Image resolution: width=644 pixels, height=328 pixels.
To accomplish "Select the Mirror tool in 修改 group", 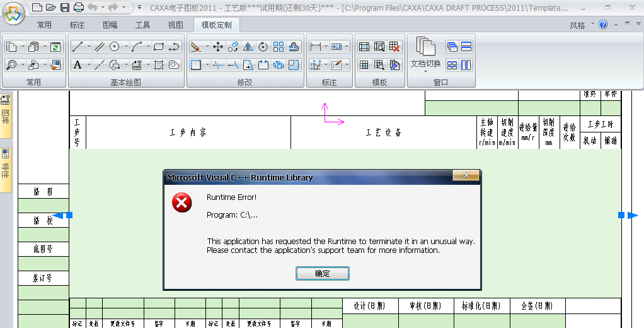I will 248,47.
